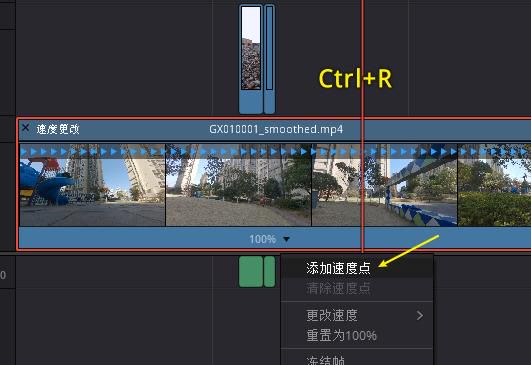Click the frame showing the green hedge
This screenshot has width=531, height=365.
point(494,185)
